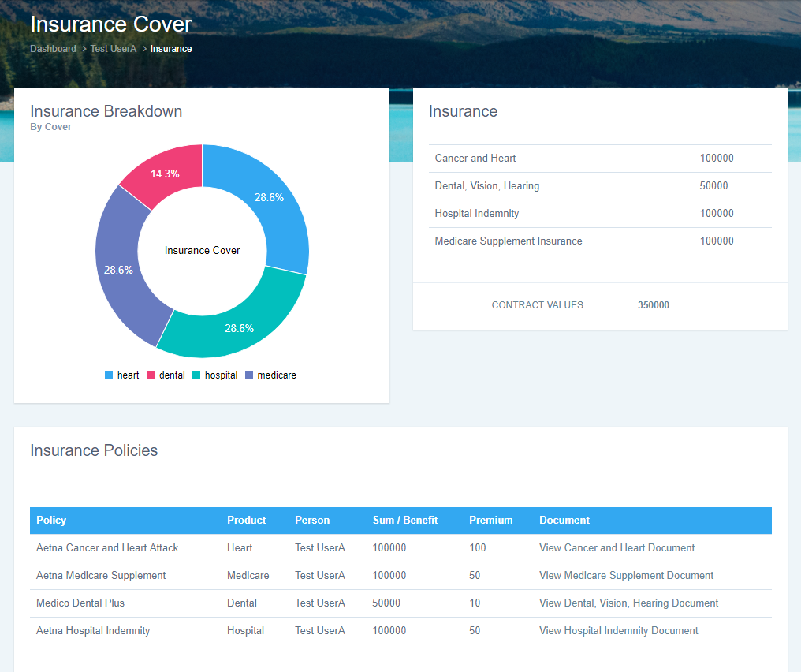Toggle the heart legend color swatch
801x672 pixels.
tap(109, 375)
